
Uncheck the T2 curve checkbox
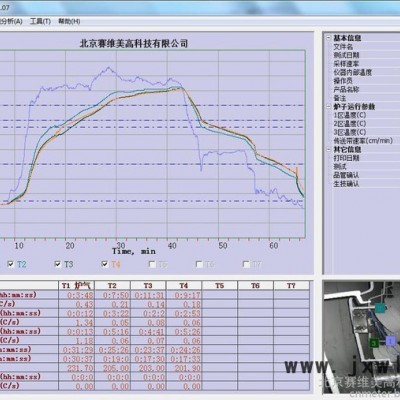point(11,264)
